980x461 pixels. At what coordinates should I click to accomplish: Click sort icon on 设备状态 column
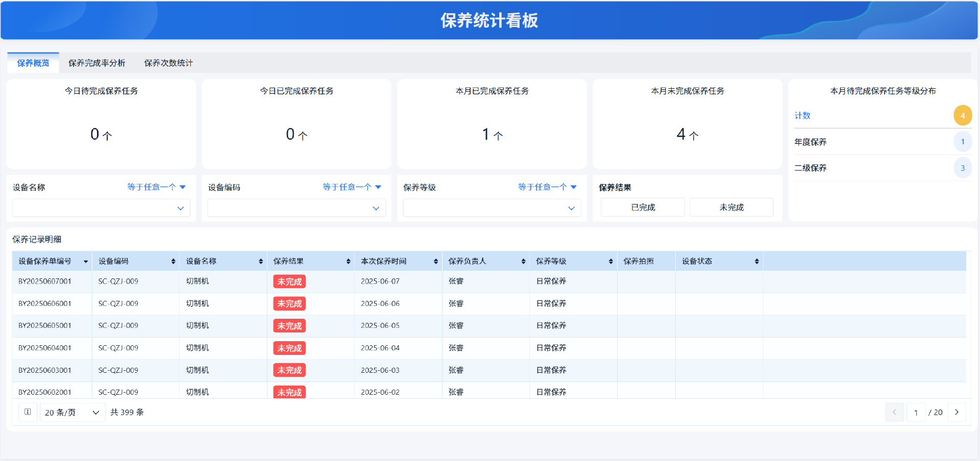(757, 262)
